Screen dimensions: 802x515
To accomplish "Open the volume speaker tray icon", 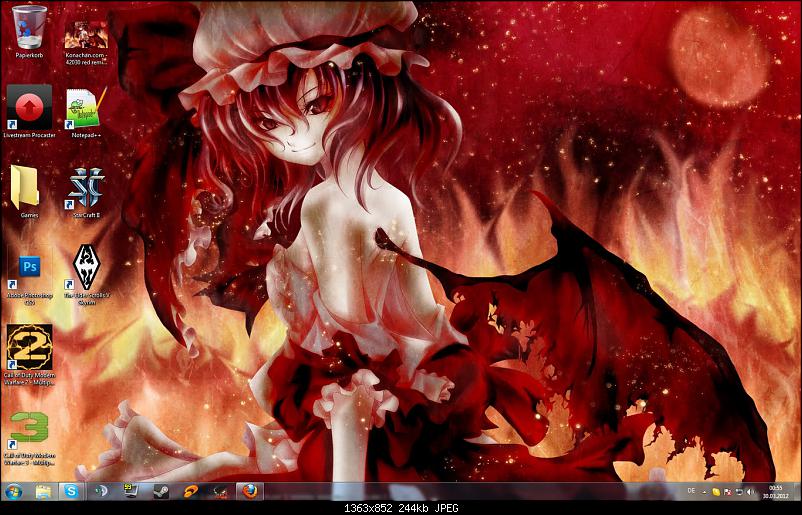I will point(750,492).
